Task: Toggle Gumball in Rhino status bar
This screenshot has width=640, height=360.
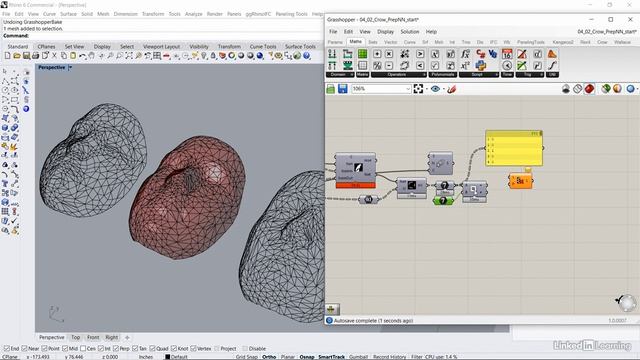Action: pos(358,357)
